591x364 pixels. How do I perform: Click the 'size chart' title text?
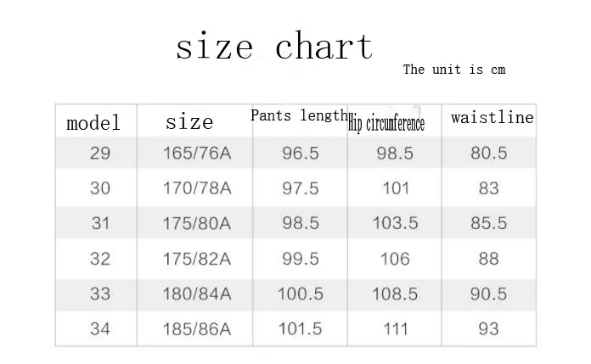pos(274,46)
